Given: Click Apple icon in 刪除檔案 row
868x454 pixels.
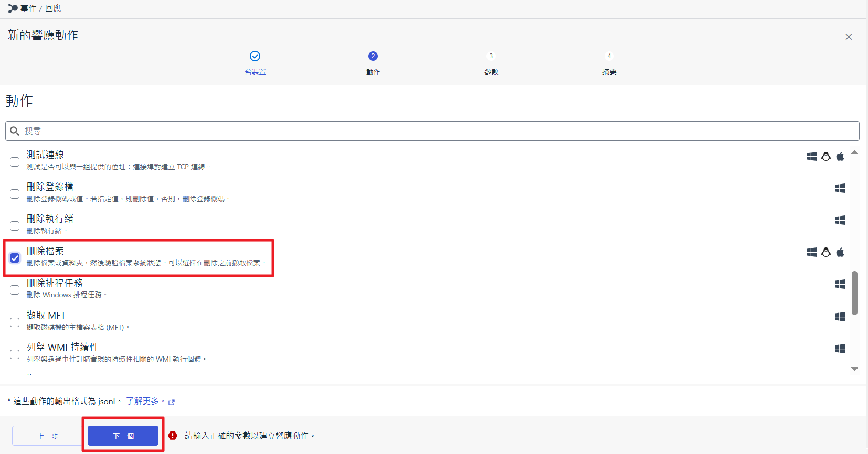Looking at the screenshot, I should pos(840,252).
